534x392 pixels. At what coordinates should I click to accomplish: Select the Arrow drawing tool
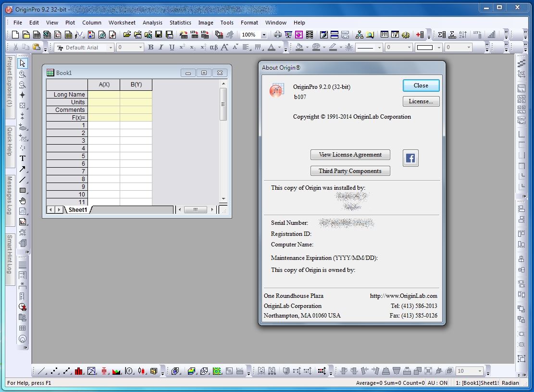click(23, 169)
